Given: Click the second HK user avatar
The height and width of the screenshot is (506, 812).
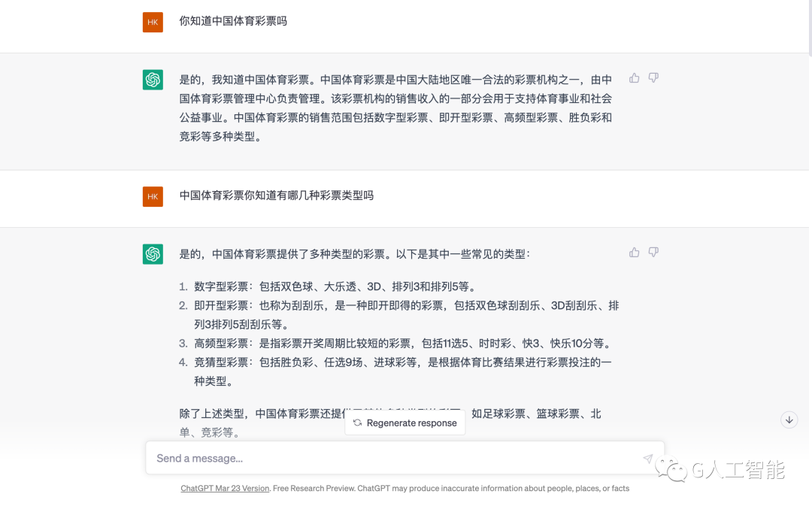Looking at the screenshot, I should [153, 196].
